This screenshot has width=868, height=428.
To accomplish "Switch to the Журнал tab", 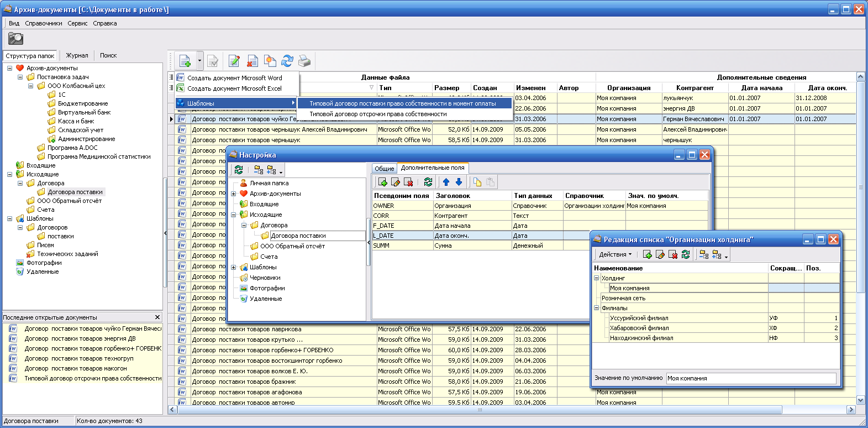I will tap(77, 55).
